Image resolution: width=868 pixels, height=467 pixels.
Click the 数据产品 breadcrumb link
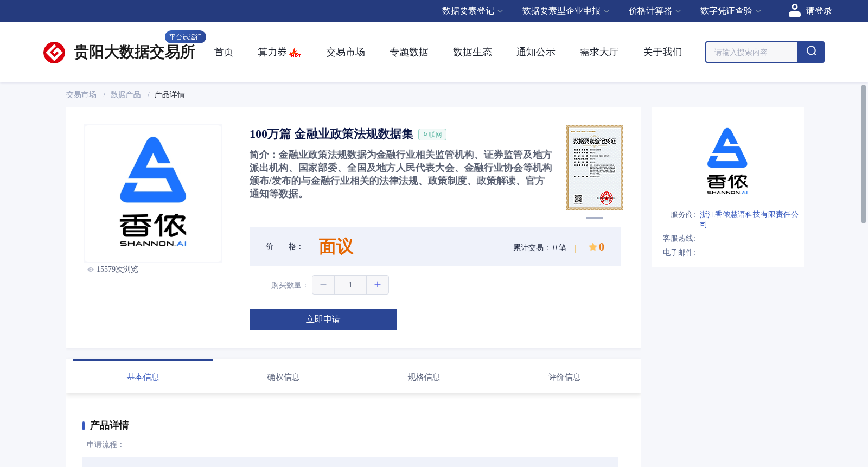click(126, 95)
